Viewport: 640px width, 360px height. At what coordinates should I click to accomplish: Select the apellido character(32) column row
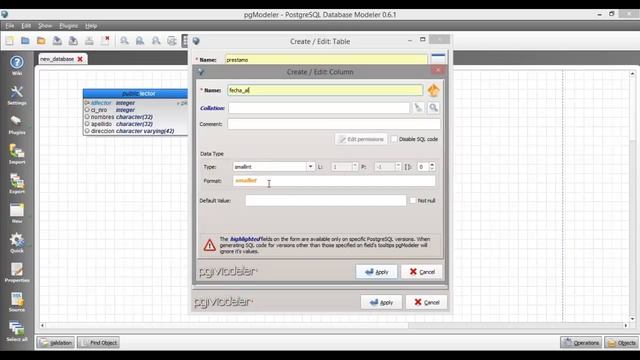tap(135, 124)
